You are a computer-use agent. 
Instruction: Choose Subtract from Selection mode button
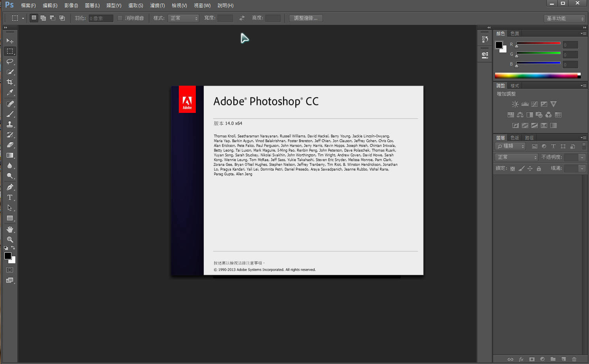(53, 18)
